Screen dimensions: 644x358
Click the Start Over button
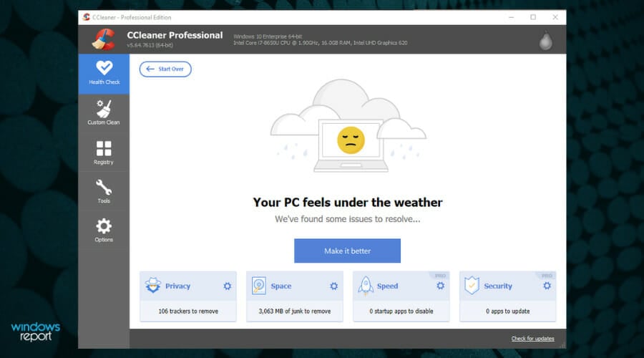coord(165,69)
